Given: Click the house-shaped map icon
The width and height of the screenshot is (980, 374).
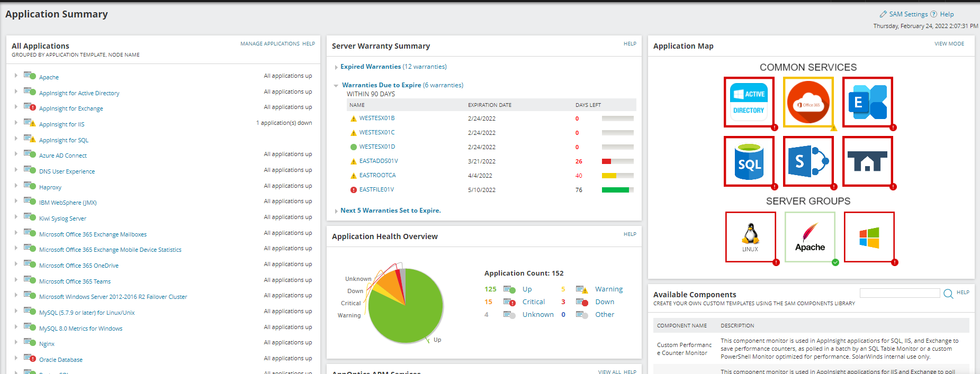Looking at the screenshot, I should pos(867,161).
